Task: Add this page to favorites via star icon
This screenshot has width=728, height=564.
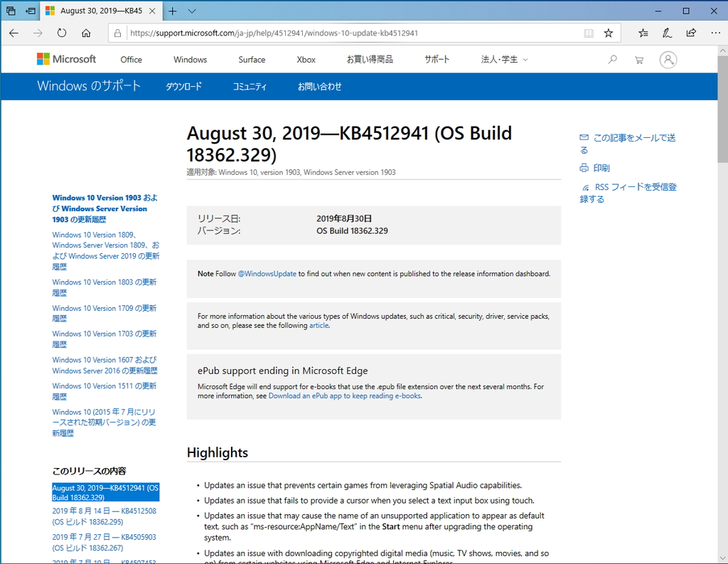Action: point(610,32)
